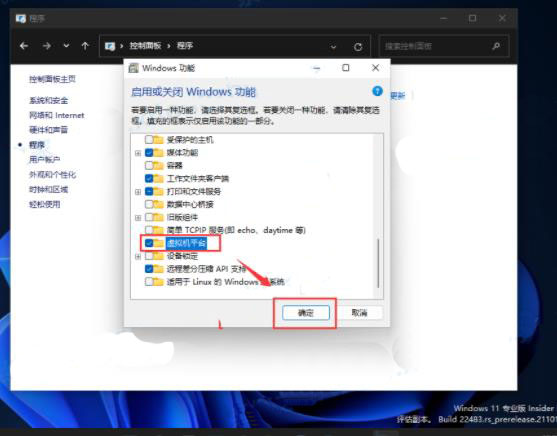Open 时钟和区域 in the sidebar
Screen dimensions: 557x436
(x=48, y=189)
